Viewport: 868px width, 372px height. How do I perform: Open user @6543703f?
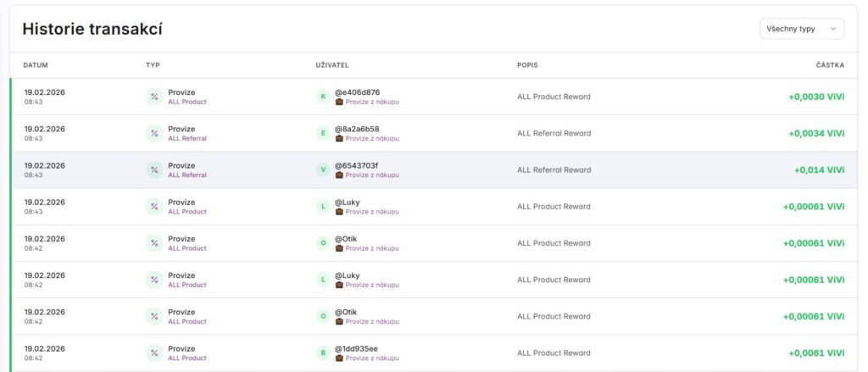(x=357, y=165)
